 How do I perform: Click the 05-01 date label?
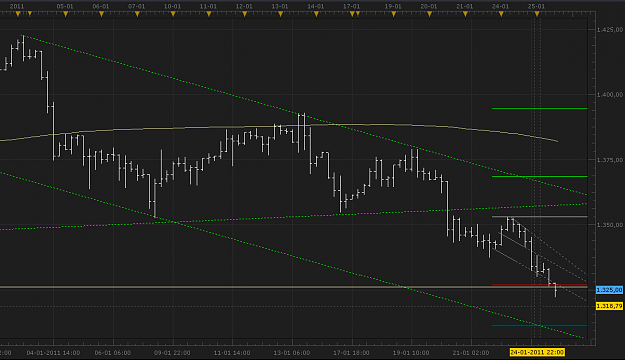coord(65,6)
